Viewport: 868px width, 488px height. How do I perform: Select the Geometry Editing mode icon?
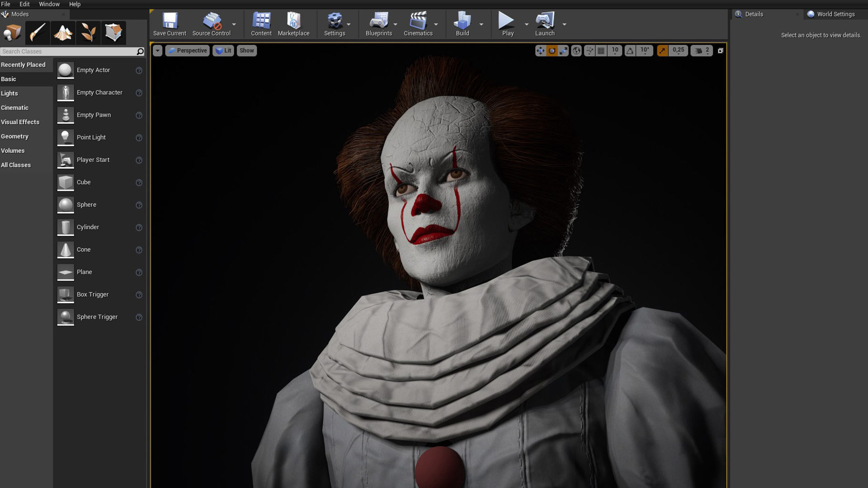click(113, 33)
